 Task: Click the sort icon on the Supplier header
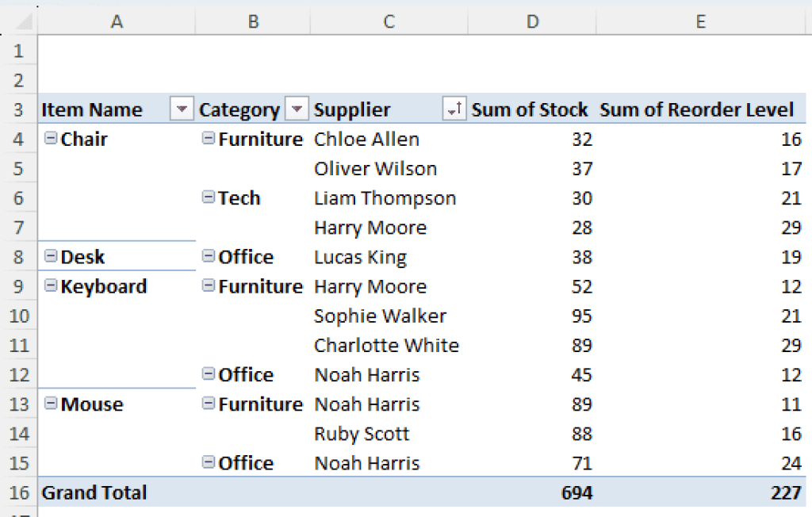pyautogui.click(x=453, y=109)
